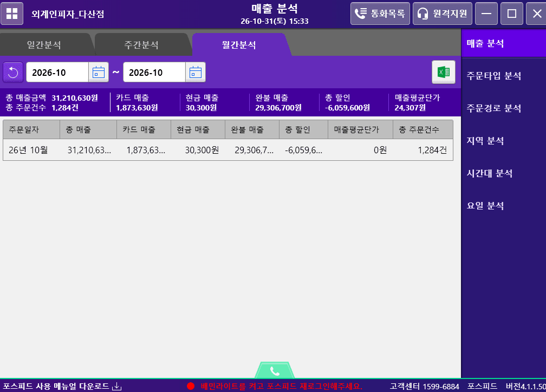Close the 포스피드 window

(537, 14)
